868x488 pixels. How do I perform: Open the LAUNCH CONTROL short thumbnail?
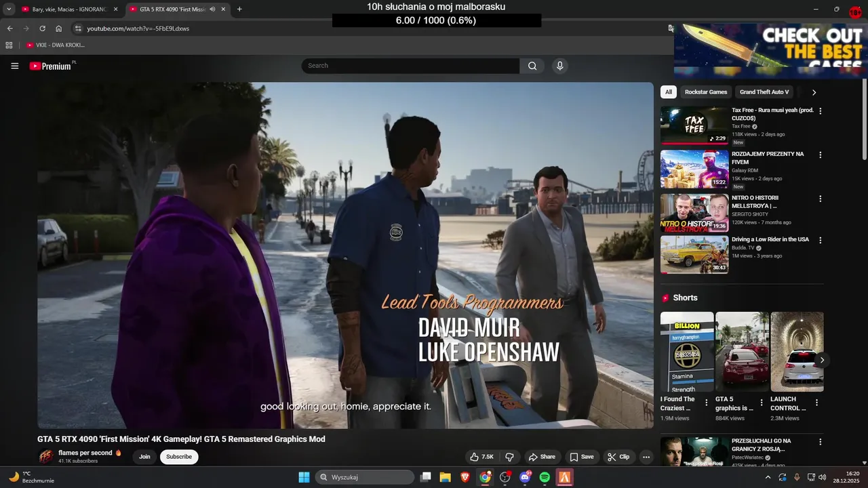(797, 352)
